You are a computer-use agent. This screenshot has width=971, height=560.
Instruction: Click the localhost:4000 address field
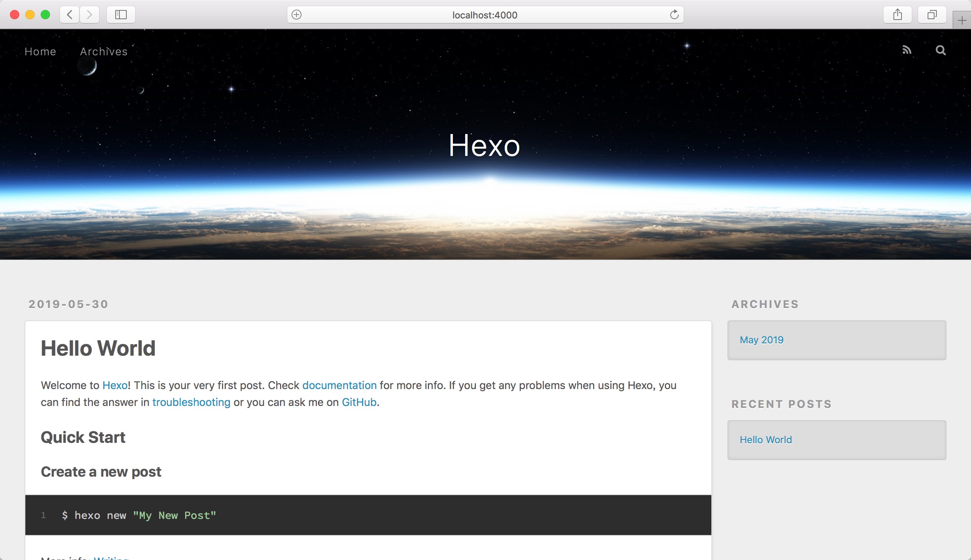(485, 15)
